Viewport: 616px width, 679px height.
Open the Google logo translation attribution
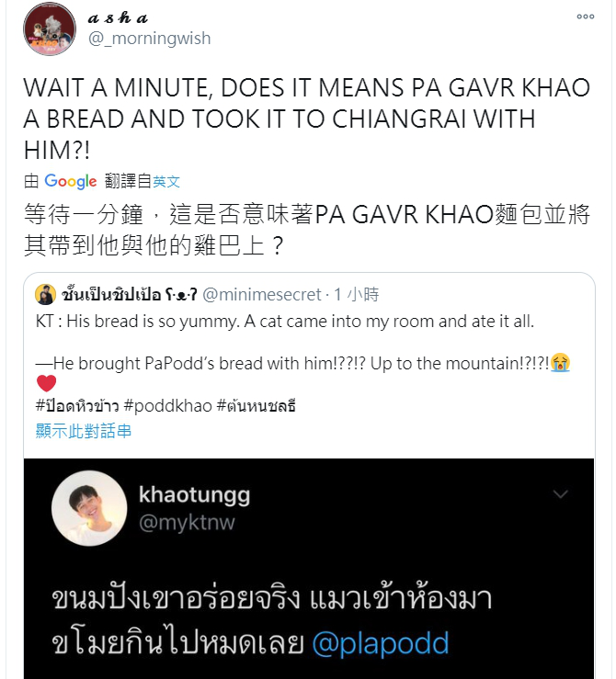(x=71, y=181)
